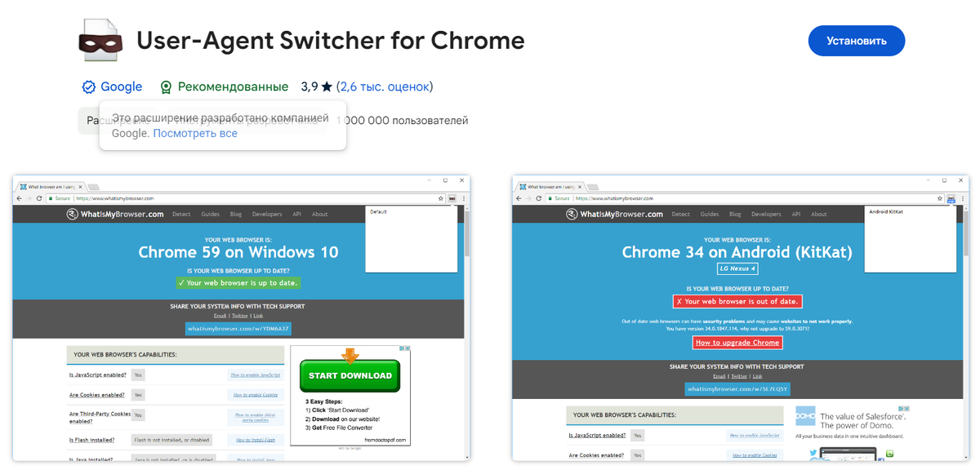Click tooltip text Это расширение разработано компанией
This screenshot has height=470, width=980.
pos(220,118)
